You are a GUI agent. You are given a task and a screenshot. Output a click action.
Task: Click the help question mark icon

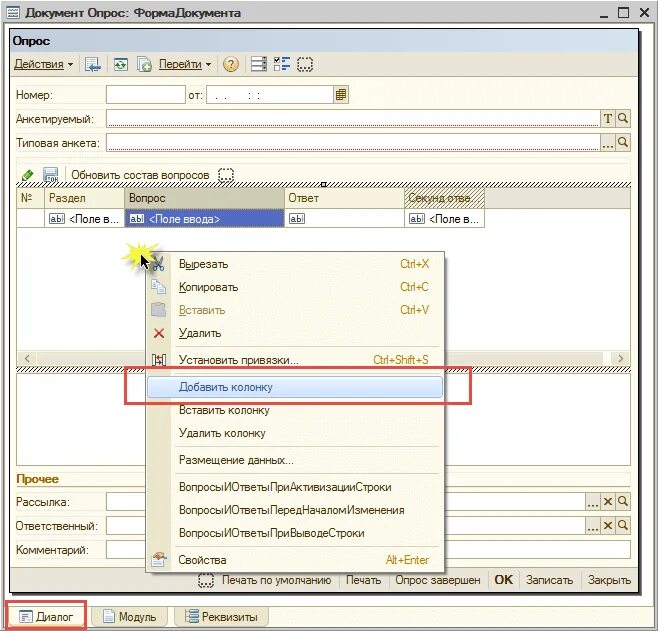[x=231, y=64]
